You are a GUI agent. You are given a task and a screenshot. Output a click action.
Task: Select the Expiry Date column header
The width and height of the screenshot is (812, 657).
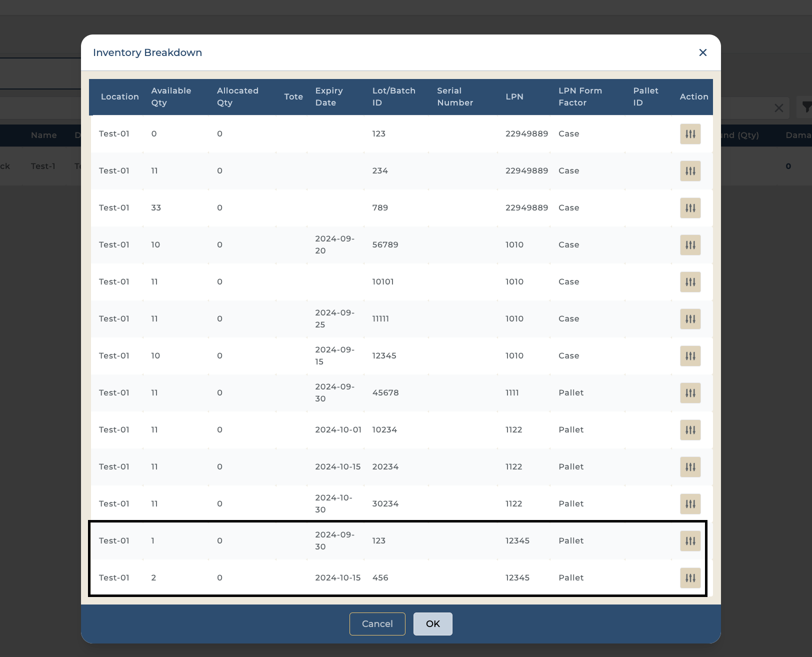coord(328,97)
